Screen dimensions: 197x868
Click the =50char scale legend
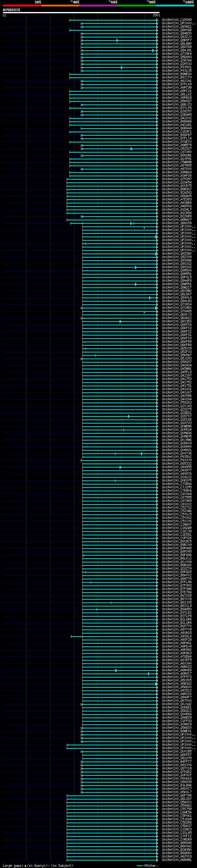(148, 865)
